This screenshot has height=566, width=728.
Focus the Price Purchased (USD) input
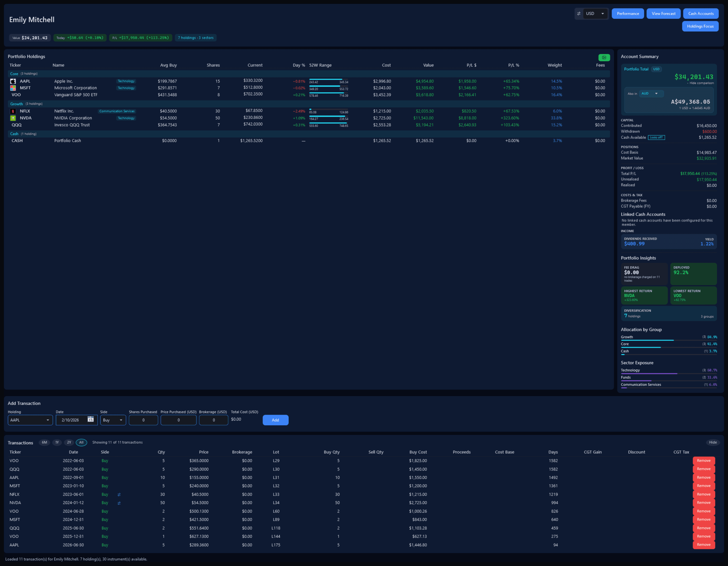[178, 420]
